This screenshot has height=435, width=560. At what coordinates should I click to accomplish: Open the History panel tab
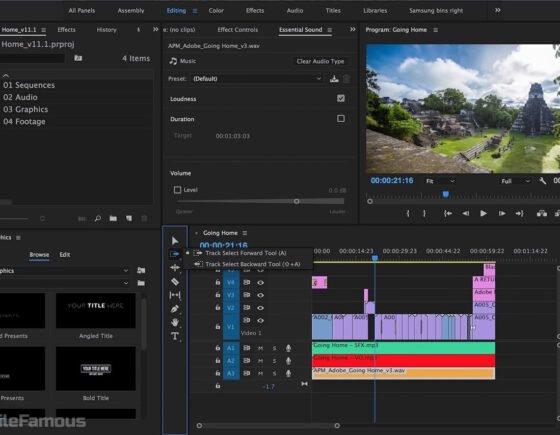pos(106,30)
